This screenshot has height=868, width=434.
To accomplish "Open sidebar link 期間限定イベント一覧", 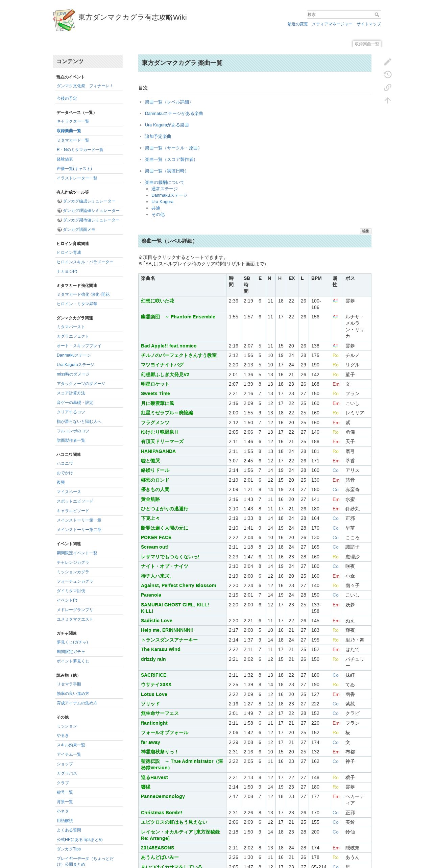I will click(77, 553).
